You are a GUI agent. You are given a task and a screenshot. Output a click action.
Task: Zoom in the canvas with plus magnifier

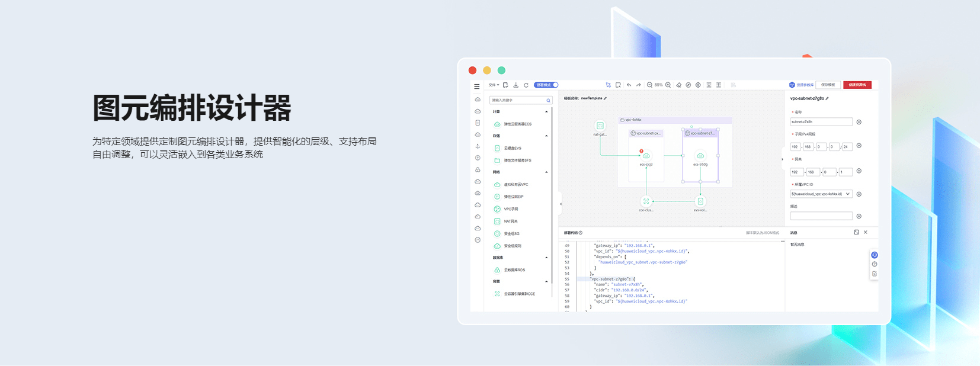tap(668, 85)
